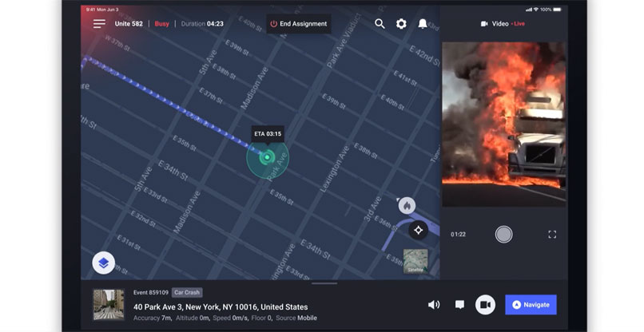Image resolution: width=644 pixels, height=332 pixels.
Task: Recenter map with the location crosshair
Action: pos(418,230)
